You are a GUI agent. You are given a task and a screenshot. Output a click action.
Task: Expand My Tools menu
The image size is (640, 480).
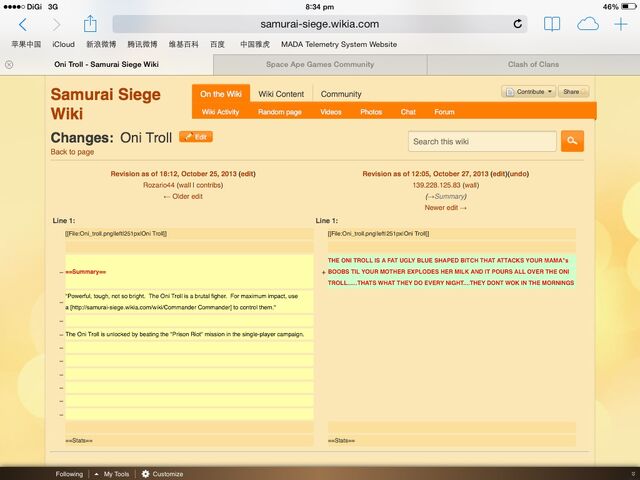point(112,474)
